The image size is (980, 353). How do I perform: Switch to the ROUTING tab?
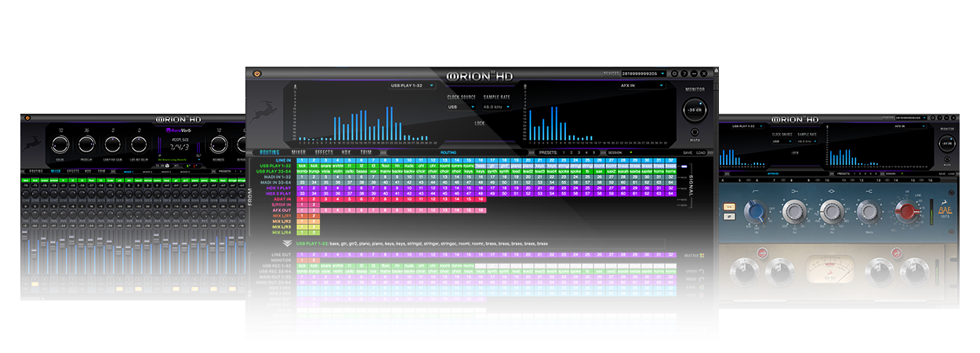click(269, 152)
